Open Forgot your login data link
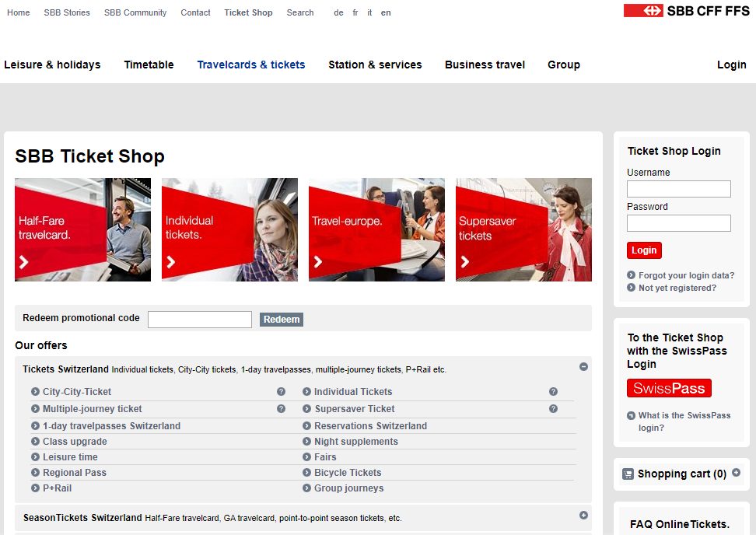Image resolution: width=756 pixels, height=535 pixels. pyautogui.click(x=687, y=275)
